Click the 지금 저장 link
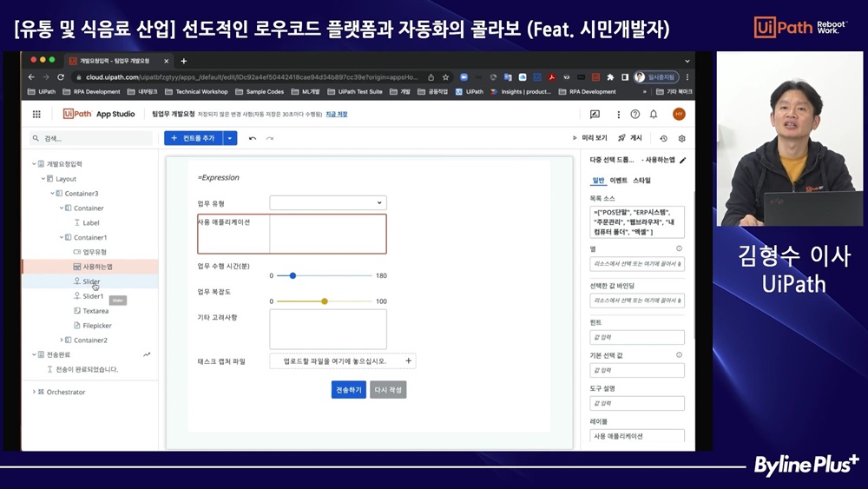 [337, 114]
